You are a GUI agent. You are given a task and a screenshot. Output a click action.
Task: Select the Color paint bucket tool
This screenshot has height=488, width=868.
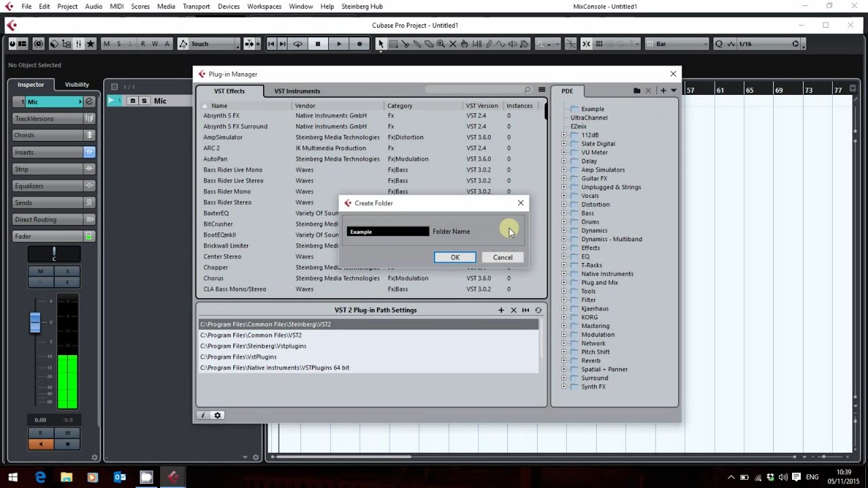[524, 44]
